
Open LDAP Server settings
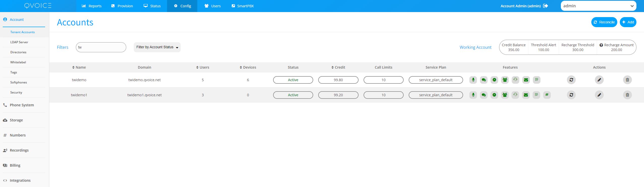19,42
